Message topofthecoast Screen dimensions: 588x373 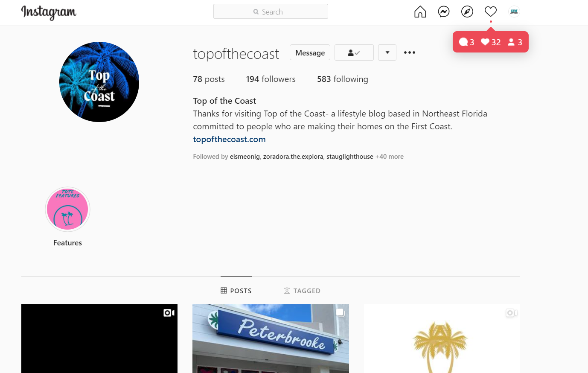point(310,52)
